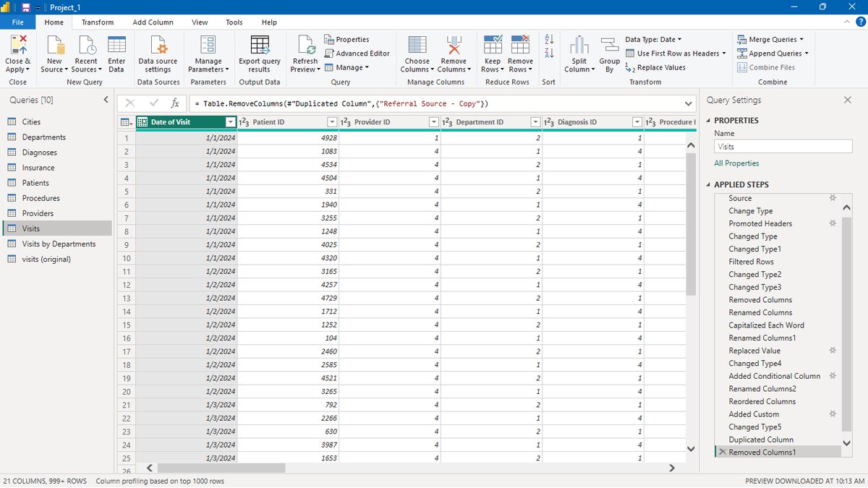Open the Patient ID filter dropdown

click(x=332, y=122)
